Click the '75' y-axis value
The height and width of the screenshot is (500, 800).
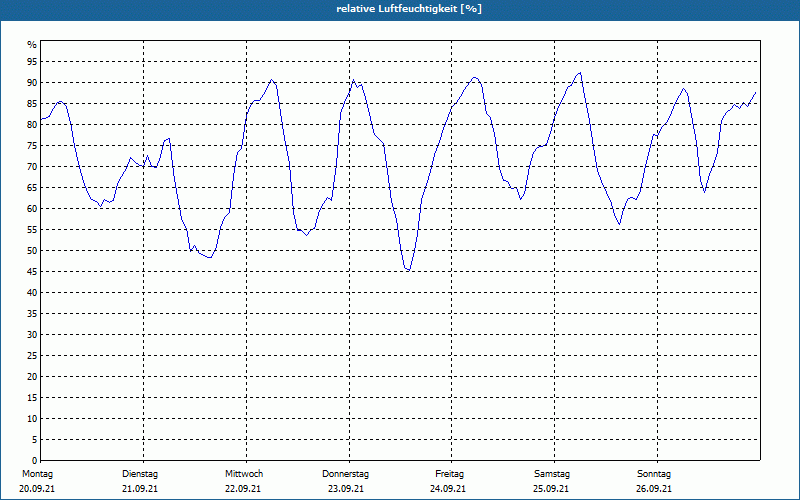click(x=32, y=146)
